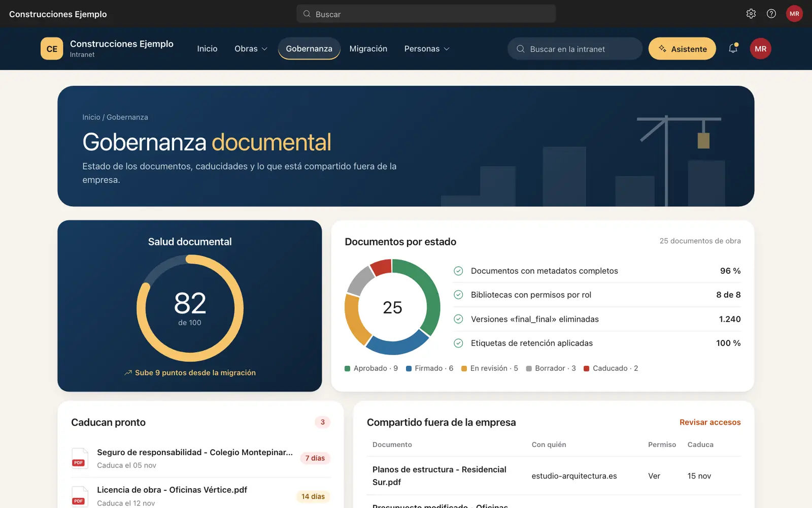
Task: Select the Gobernanza nav tab
Action: tap(309, 49)
